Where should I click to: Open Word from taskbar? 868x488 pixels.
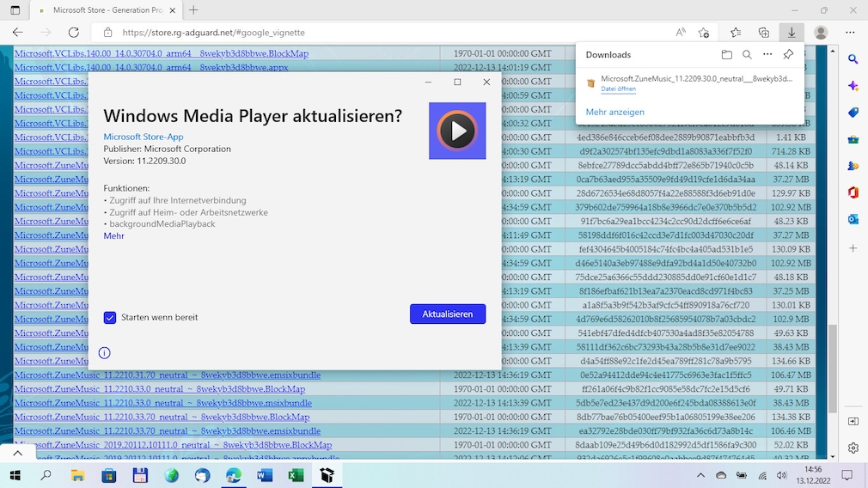point(265,475)
